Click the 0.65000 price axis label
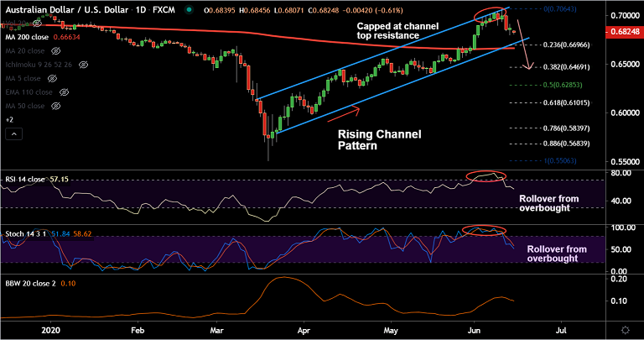 [625, 64]
